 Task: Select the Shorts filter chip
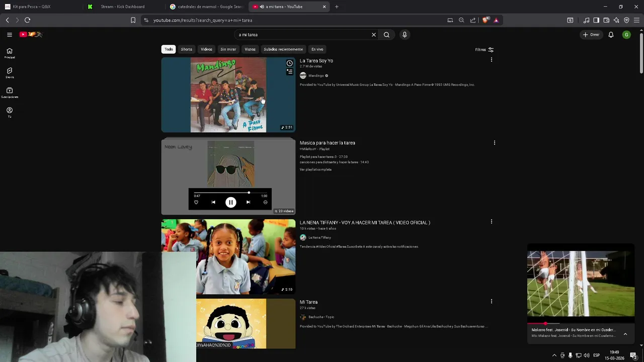click(x=187, y=49)
